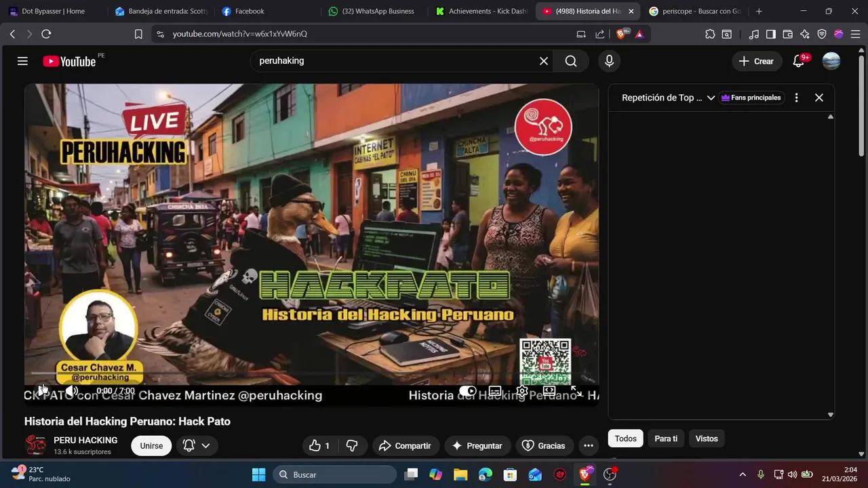Open Brave Wallet icon

click(788, 34)
